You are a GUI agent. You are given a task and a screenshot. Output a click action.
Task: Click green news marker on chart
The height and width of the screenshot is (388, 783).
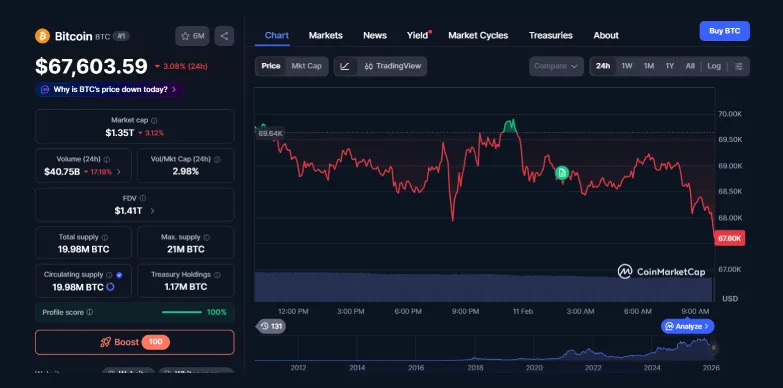[562, 173]
